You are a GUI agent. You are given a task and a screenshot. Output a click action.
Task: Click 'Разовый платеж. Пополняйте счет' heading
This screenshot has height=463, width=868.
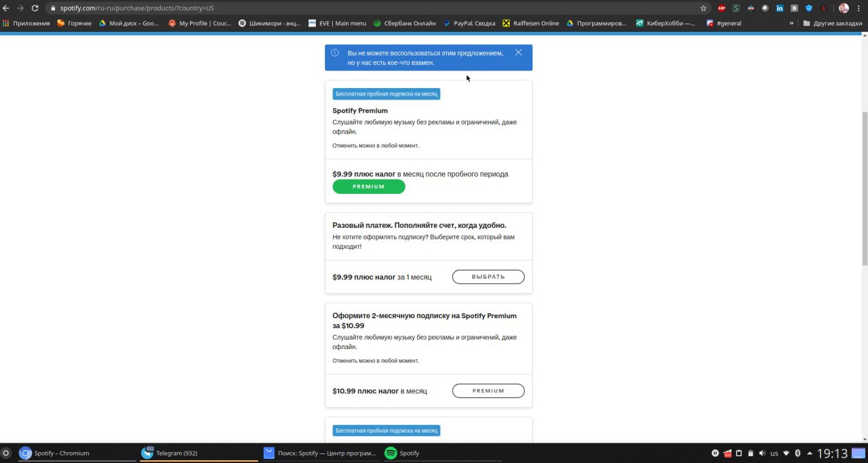419,225
